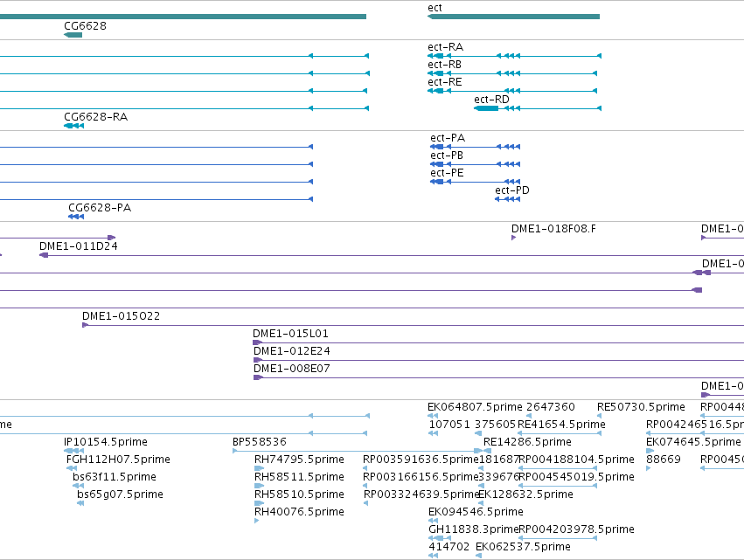Viewport: 744px width, 560px height.
Task: Select the DME1-008E07 feature label
Action: [x=292, y=369]
